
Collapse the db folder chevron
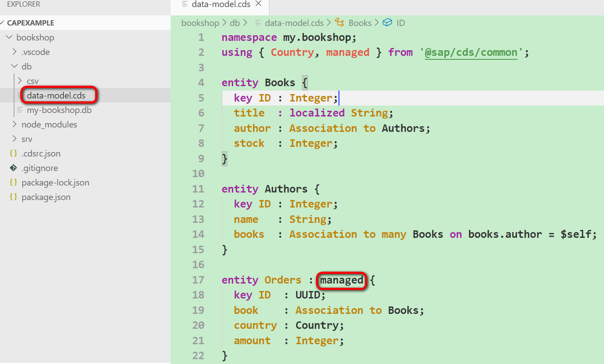pos(15,66)
